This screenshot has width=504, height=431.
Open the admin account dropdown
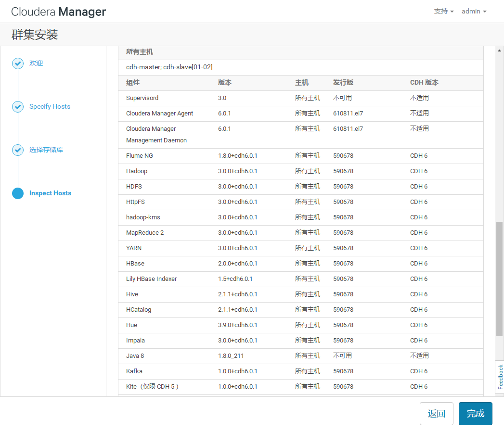pos(473,11)
